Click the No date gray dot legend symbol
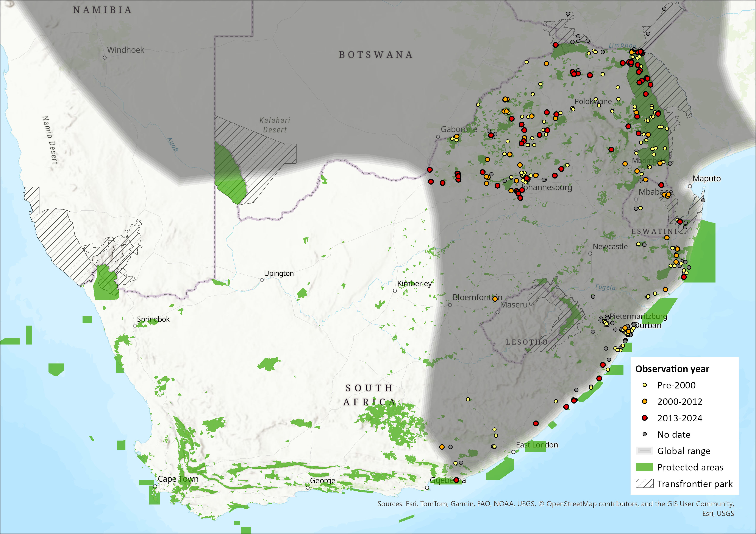 (x=645, y=434)
